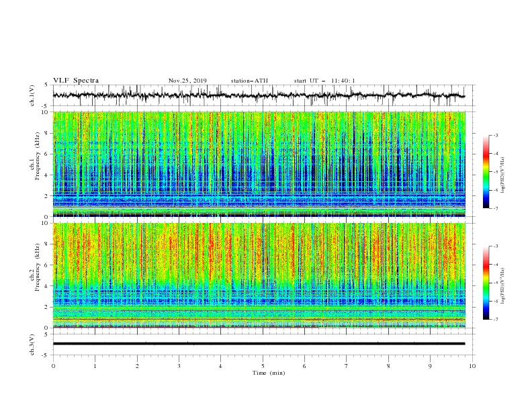Click the "station=ATH" header label
Screen dimensions: 532x411
[x=249, y=81]
